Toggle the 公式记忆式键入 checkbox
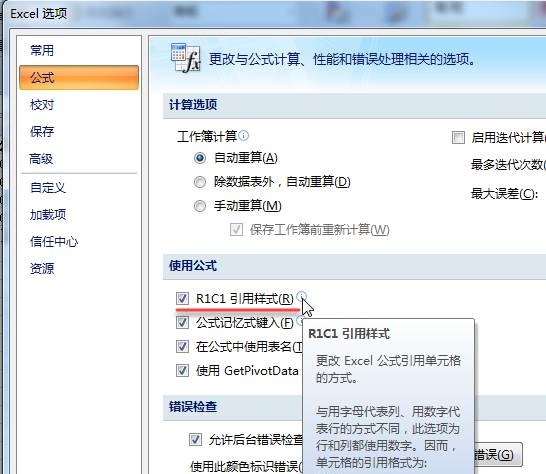 [x=182, y=323]
